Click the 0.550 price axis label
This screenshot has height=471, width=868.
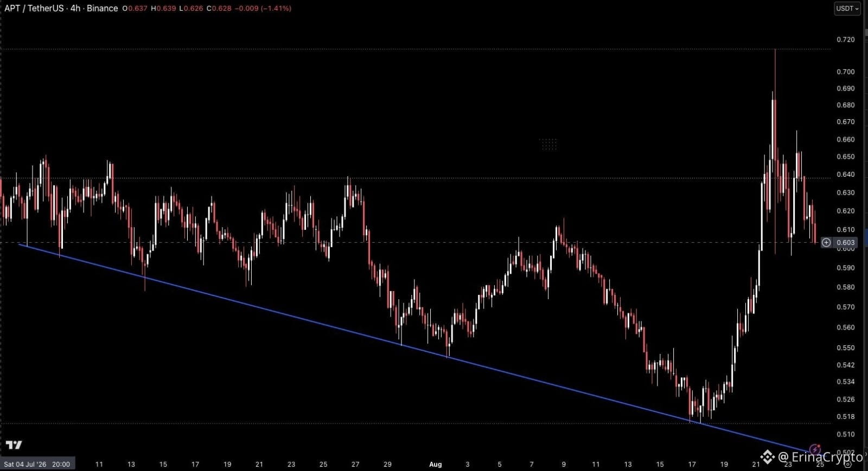(x=846, y=348)
